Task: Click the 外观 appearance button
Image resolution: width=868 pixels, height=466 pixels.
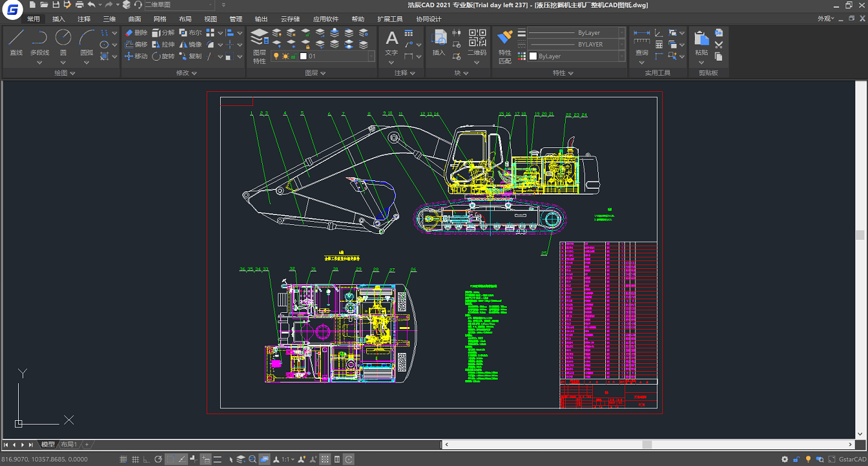Action: pyautogui.click(x=825, y=19)
